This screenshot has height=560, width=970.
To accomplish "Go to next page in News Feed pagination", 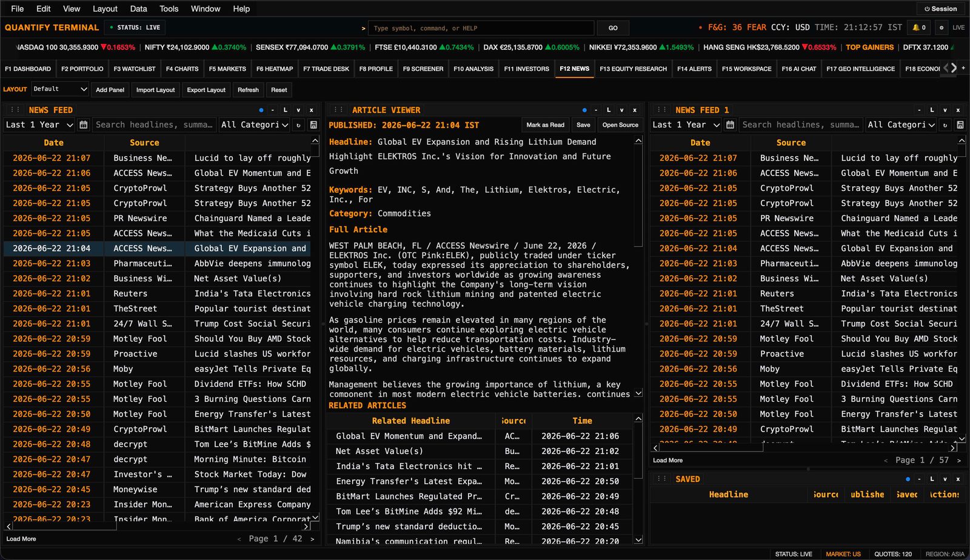I will (313, 539).
